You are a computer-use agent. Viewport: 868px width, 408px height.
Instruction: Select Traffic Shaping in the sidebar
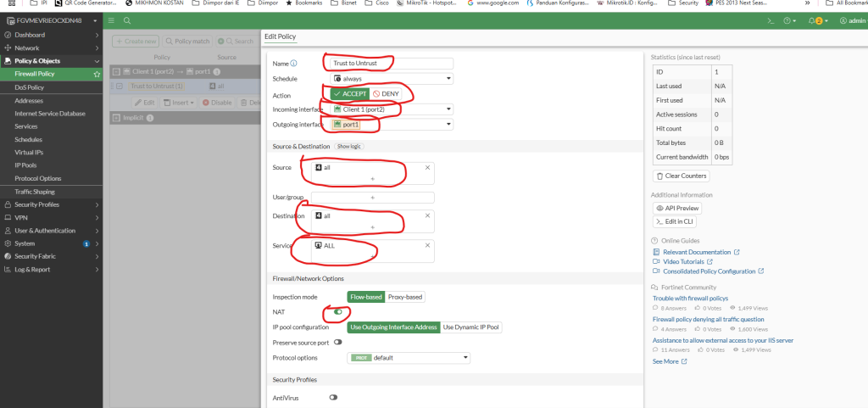(35, 192)
